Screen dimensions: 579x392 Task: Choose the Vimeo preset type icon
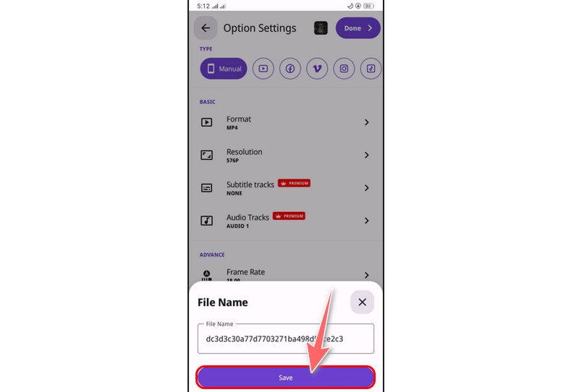317,69
